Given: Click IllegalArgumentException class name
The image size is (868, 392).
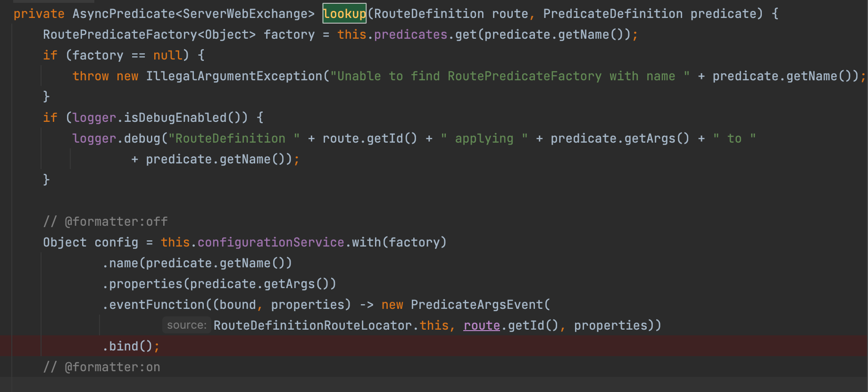Looking at the screenshot, I should 234,76.
